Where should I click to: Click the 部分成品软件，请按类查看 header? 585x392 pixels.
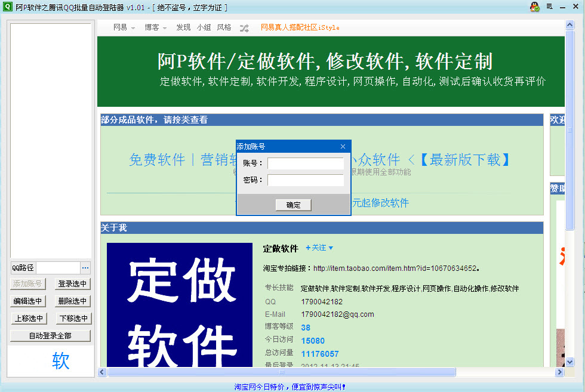pyautogui.click(x=322, y=120)
